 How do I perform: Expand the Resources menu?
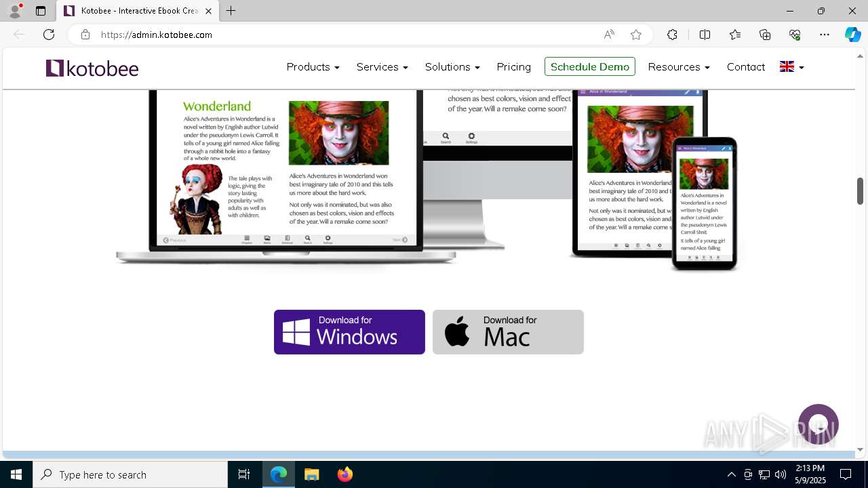679,66
